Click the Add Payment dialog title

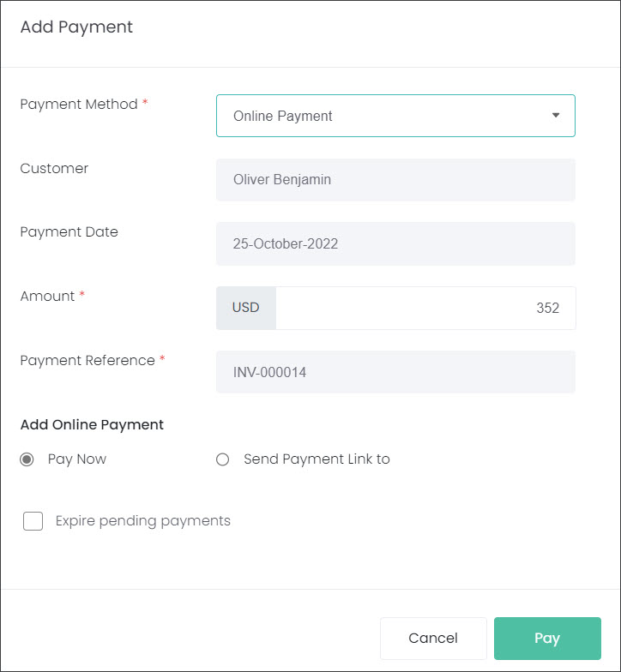tap(77, 27)
